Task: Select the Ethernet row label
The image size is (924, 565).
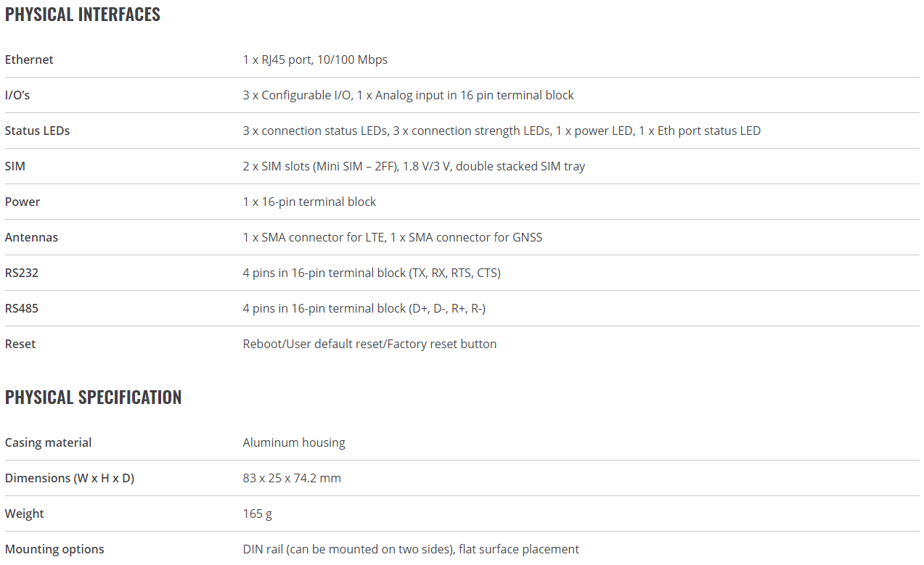Action: (29, 59)
